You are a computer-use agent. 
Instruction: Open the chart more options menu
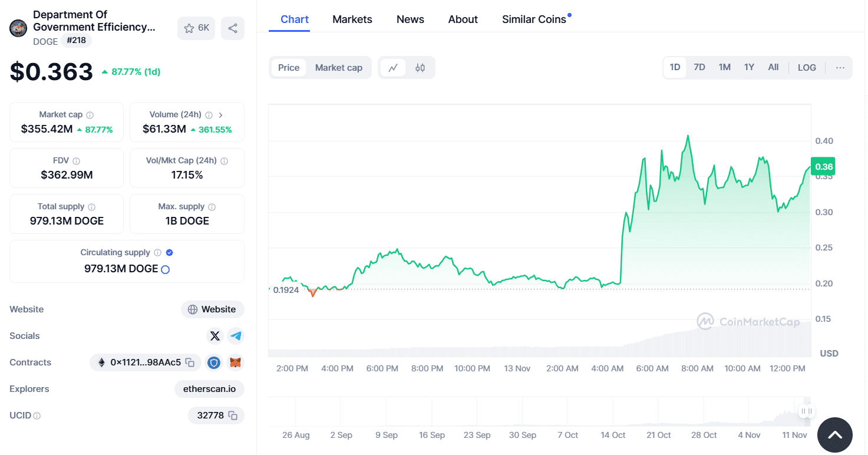coord(840,68)
